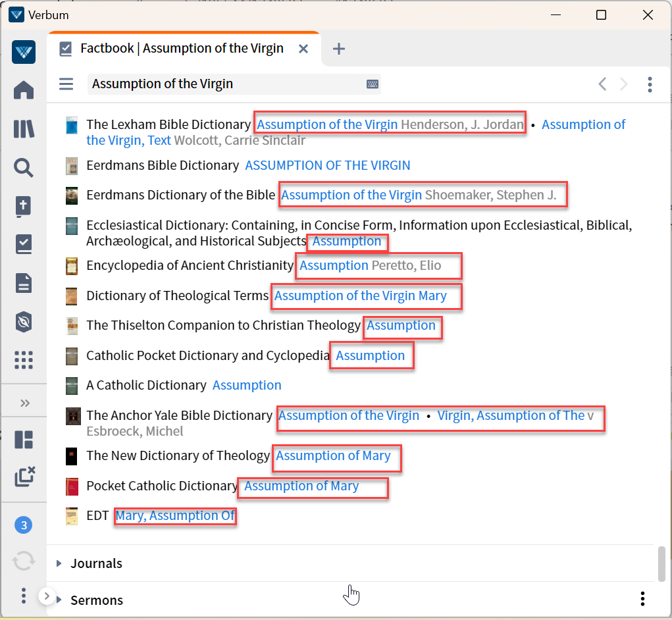Open the Factbook hamburger menu
This screenshot has height=620, width=672.
tap(66, 84)
